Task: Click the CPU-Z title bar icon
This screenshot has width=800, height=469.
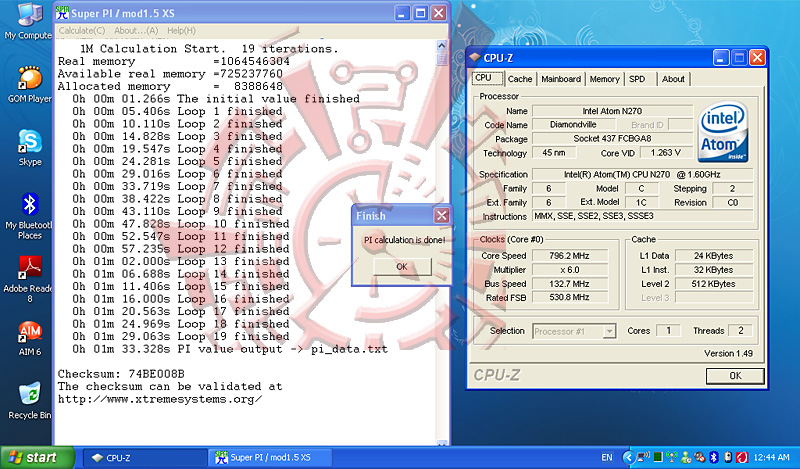Action: point(475,58)
